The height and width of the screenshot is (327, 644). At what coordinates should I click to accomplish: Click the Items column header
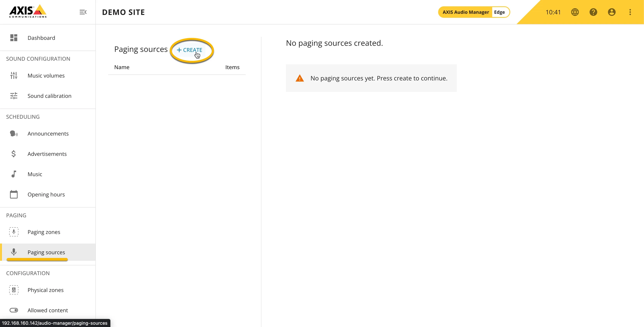[232, 67]
